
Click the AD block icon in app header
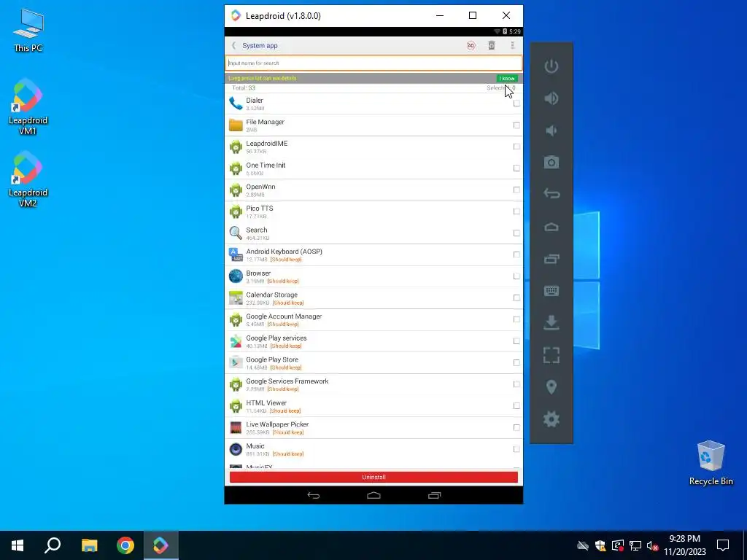[471, 46]
